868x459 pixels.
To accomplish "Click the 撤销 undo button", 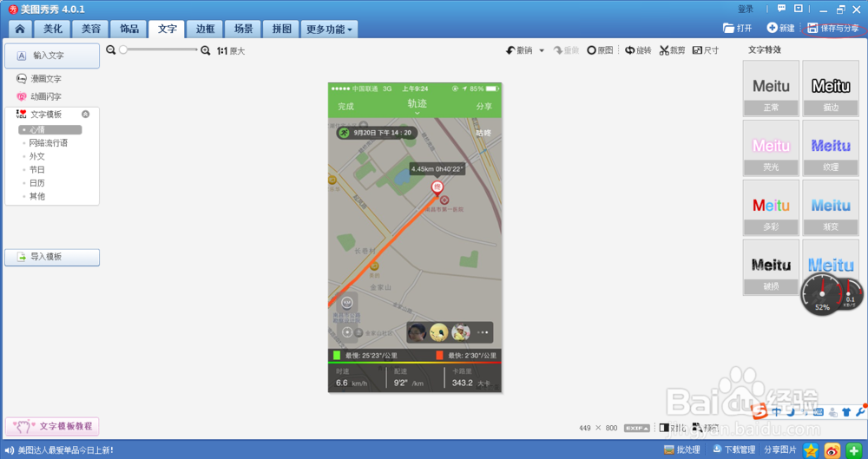I will (519, 50).
